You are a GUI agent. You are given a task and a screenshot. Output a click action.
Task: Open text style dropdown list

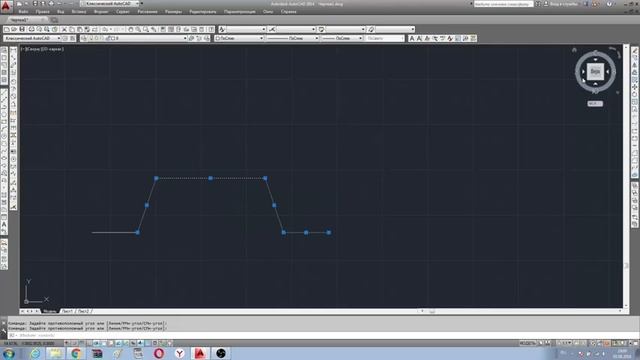tap(246, 29)
